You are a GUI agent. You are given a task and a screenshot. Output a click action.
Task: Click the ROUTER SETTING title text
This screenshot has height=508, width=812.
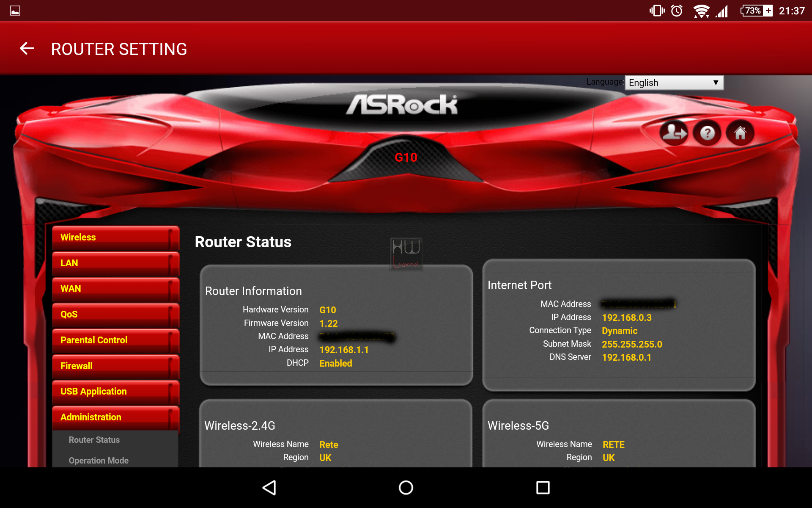(x=119, y=49)
